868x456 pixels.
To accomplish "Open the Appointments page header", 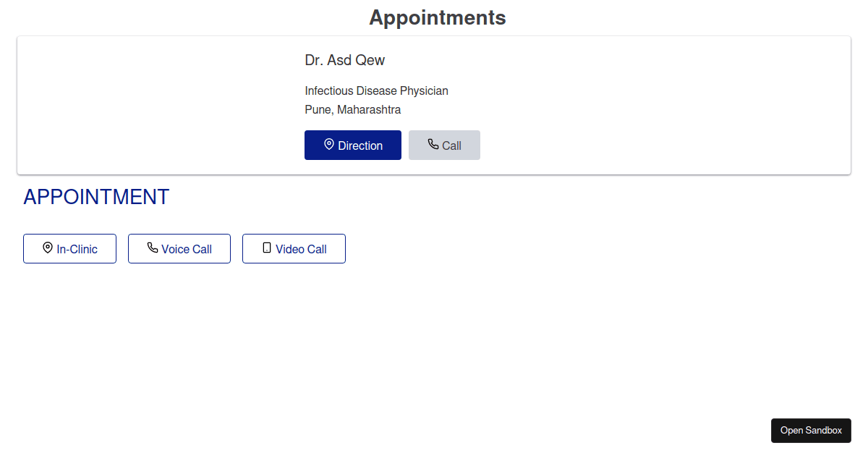I will 437,17.
